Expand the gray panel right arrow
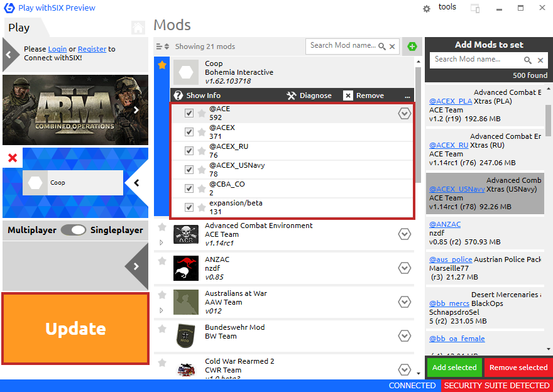553x392 pixels. [136, 266]
